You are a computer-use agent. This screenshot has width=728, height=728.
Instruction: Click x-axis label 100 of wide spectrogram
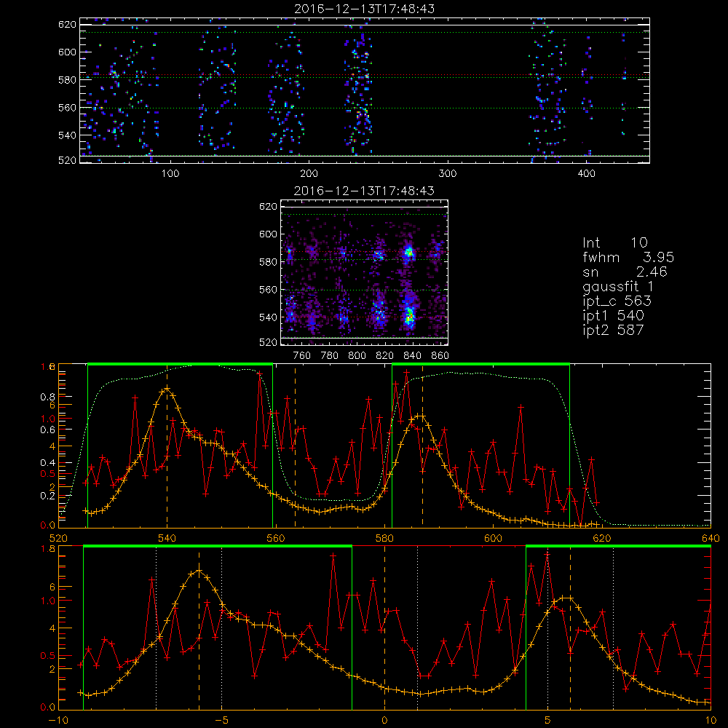click(170, 174)
